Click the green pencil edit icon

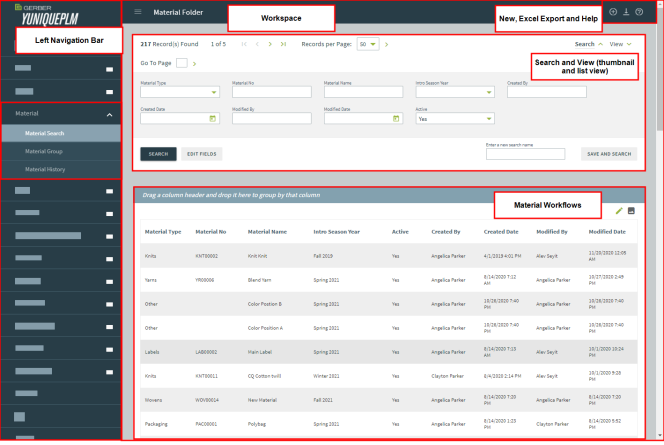point(619,211)
